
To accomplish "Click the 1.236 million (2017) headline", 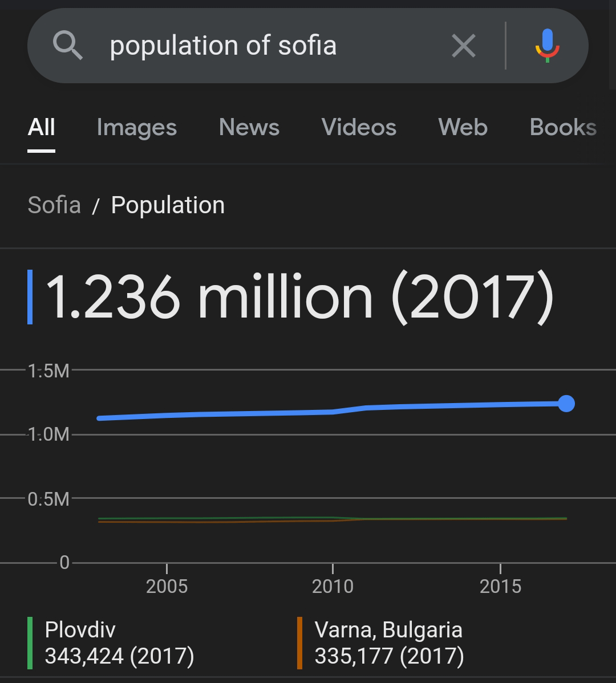I will pyautogui.click(x=299, y=297).
